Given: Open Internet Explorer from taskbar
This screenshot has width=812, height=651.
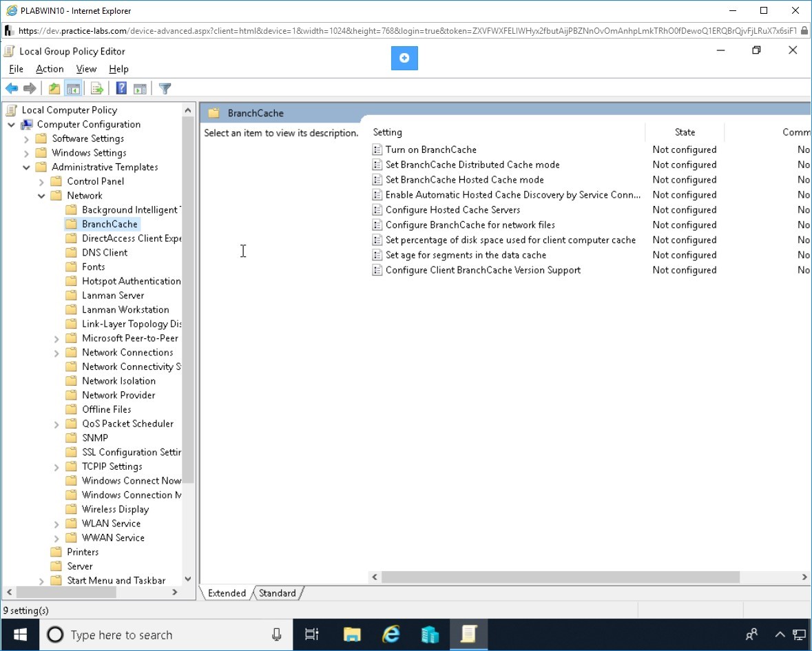Looking at the screenshot, I should point(391,634).
